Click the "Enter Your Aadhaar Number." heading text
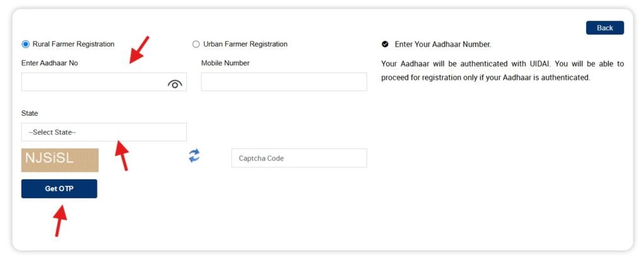The height and width of the screenshot is (258, 644). tap(443, 44)
